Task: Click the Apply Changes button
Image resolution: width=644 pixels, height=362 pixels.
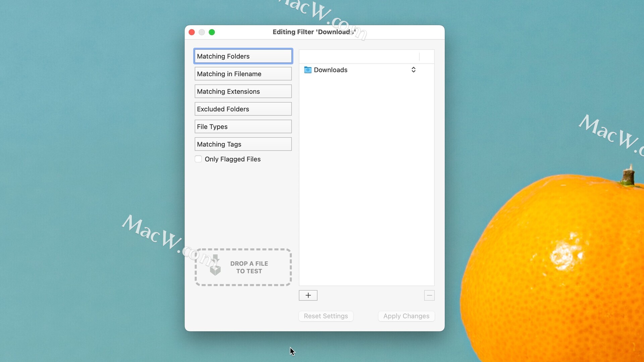Action: (x=406, y=316)
